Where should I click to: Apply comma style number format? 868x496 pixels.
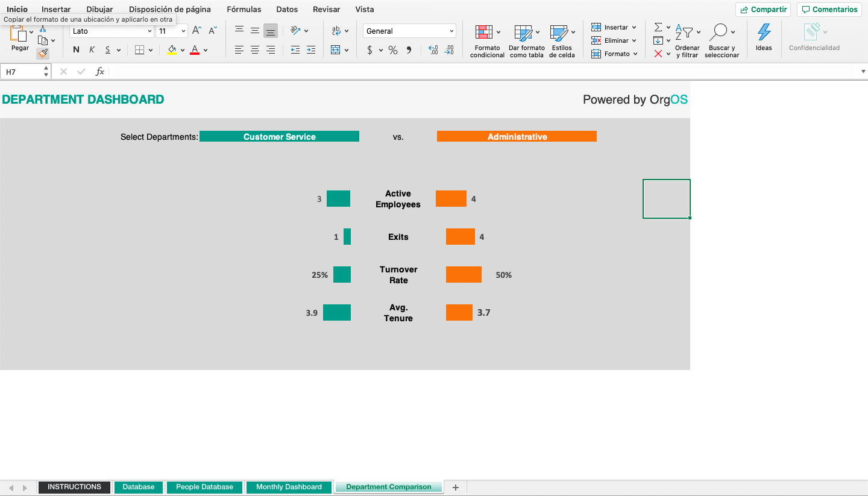409,50
